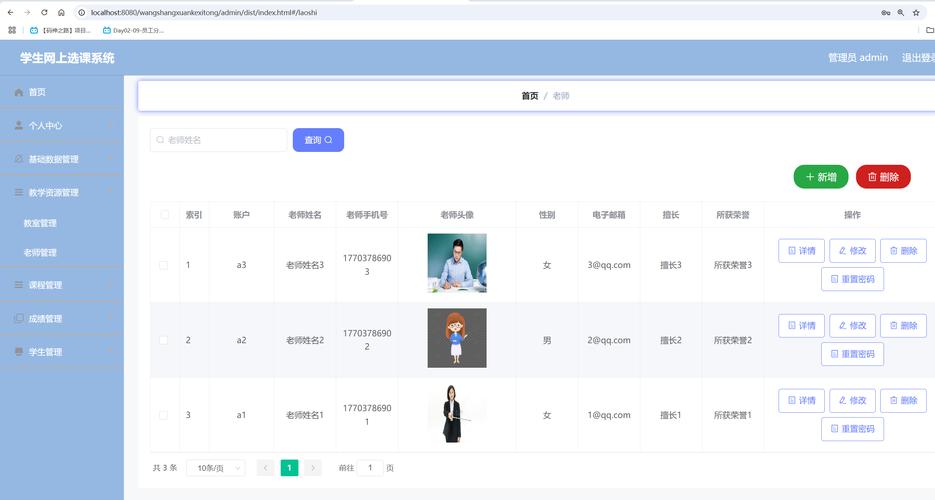Open the 10条/页 page size dropdown
The image size is (935, 500).
pyautogui.click(x=216, y=468)
